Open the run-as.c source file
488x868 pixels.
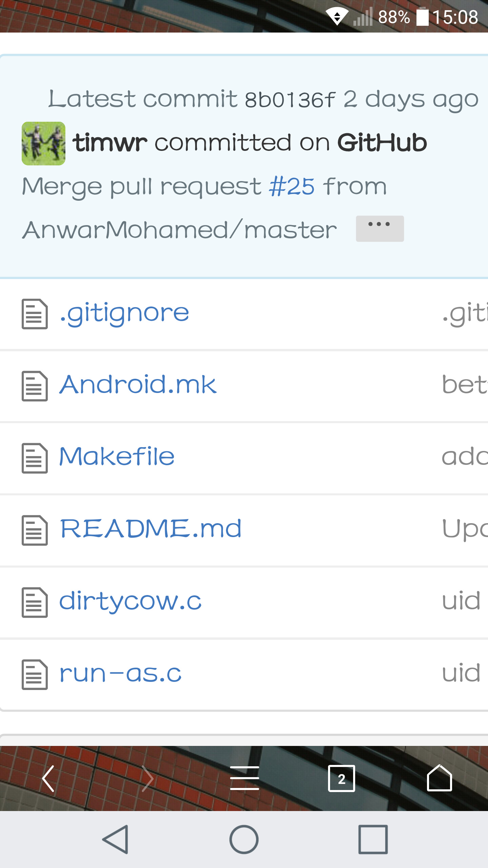click(120, 674)
